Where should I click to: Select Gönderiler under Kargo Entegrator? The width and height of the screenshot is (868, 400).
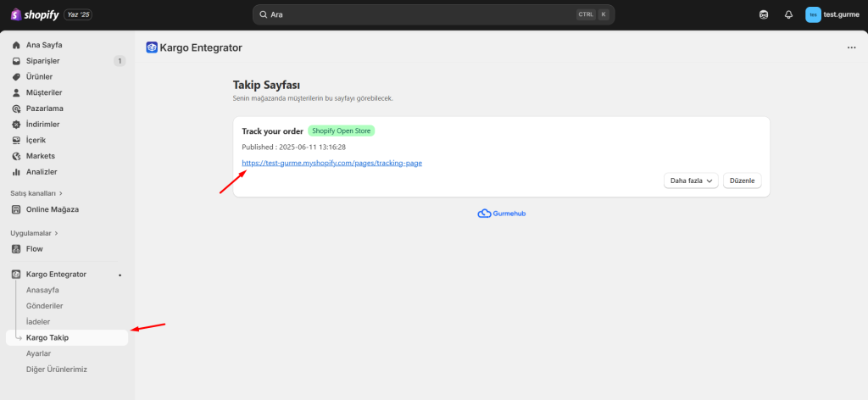pos(45,306)
